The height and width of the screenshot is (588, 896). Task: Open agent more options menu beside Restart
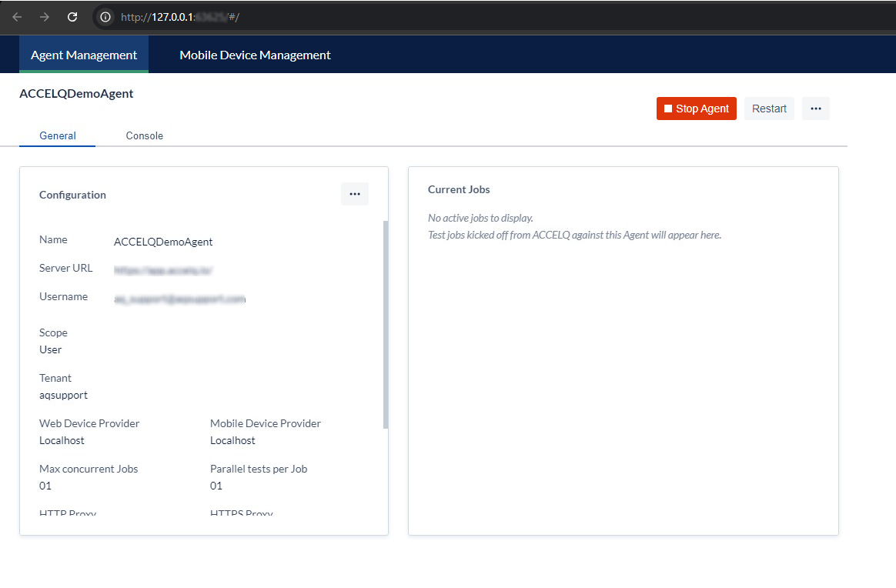pos(815,109)
